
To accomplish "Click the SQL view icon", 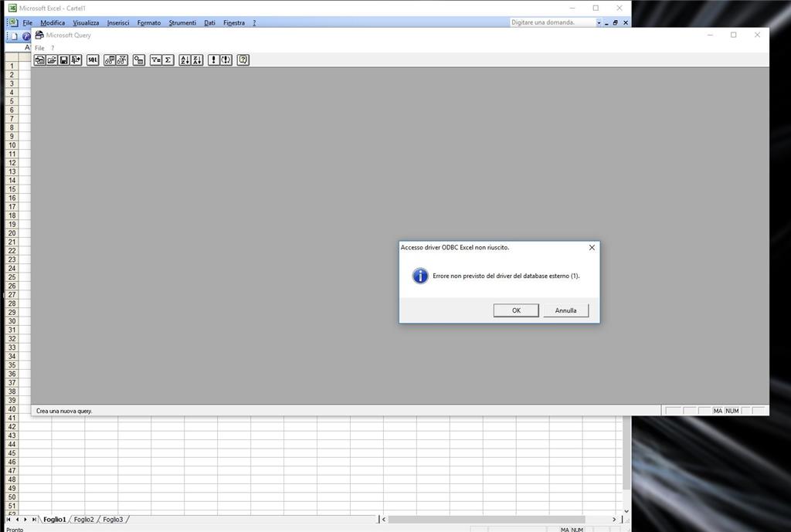I will pyautogui.click(x=93, y=60).
